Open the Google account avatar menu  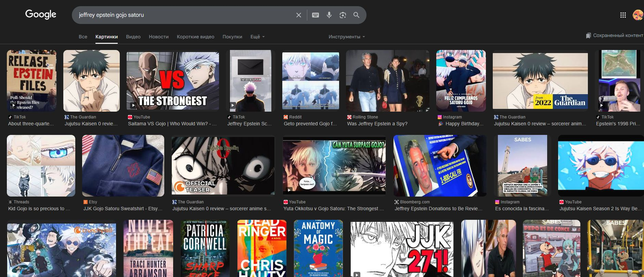click(x=638, y=15)
